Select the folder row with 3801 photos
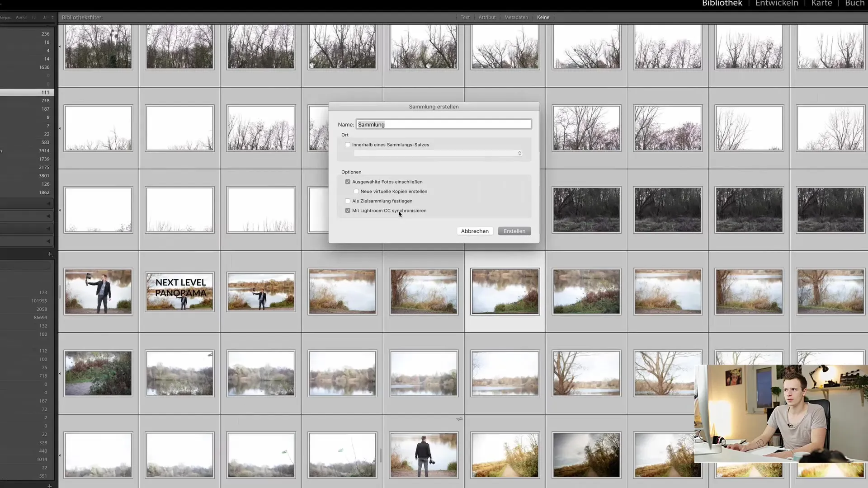Image resolution: width=868 pixels, height=488 pixels. click(x=27, y=176)
